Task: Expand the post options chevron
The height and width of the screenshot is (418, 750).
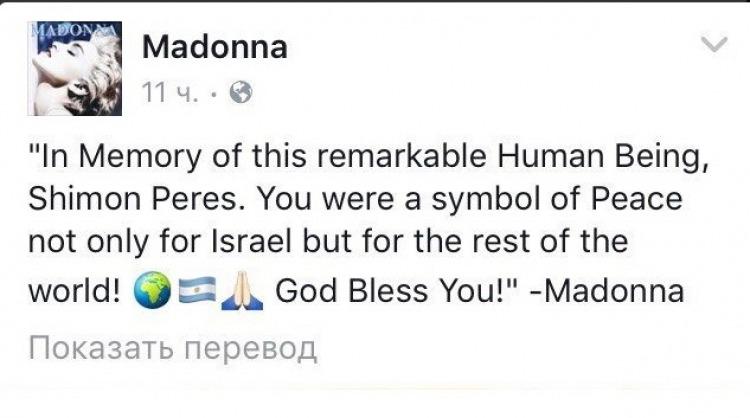Action: [x=714, y=44]
